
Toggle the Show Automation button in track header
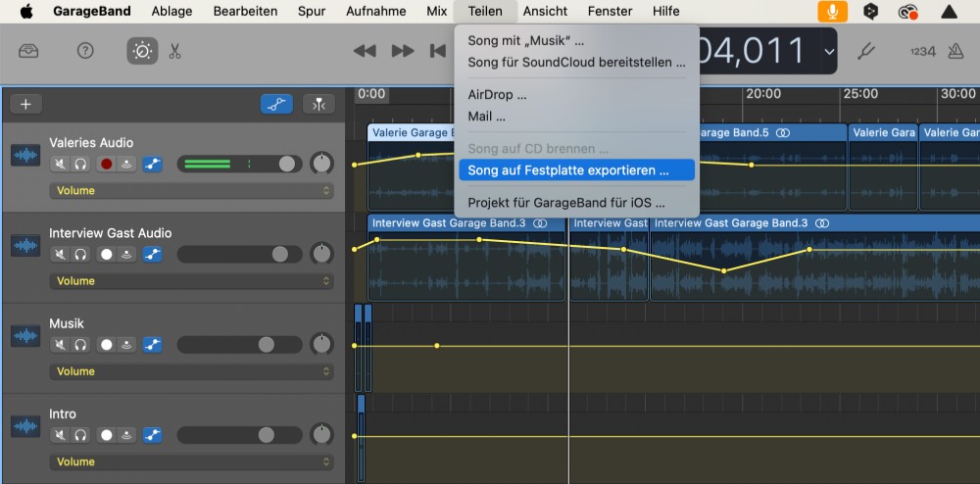tap(276, 104)
